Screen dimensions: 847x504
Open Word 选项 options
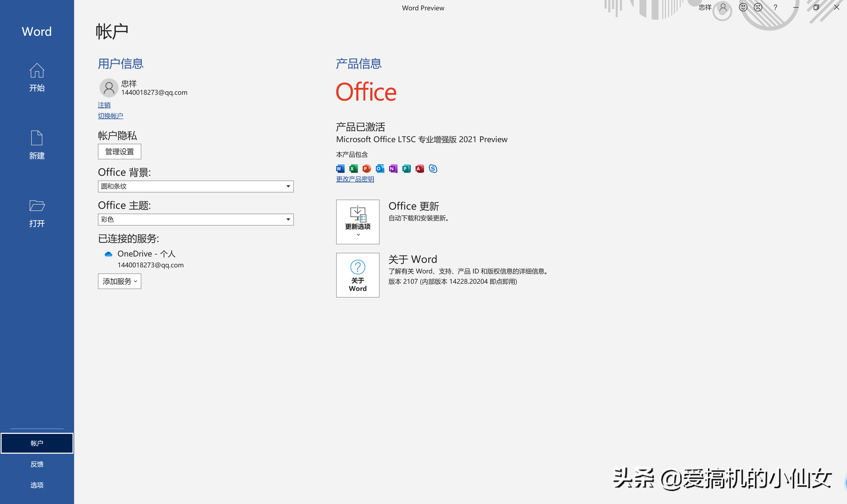pyautogui.click(x=37, y=485)
